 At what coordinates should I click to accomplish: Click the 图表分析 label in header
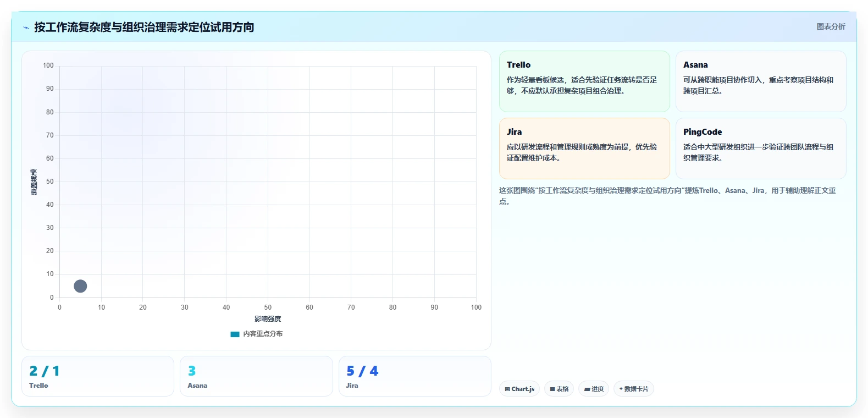click(x=831, y=26)
